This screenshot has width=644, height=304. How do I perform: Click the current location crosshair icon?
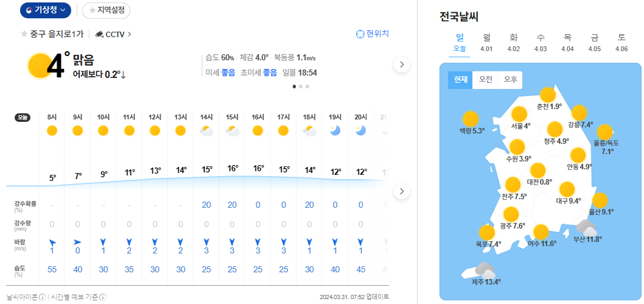point(360,34)
